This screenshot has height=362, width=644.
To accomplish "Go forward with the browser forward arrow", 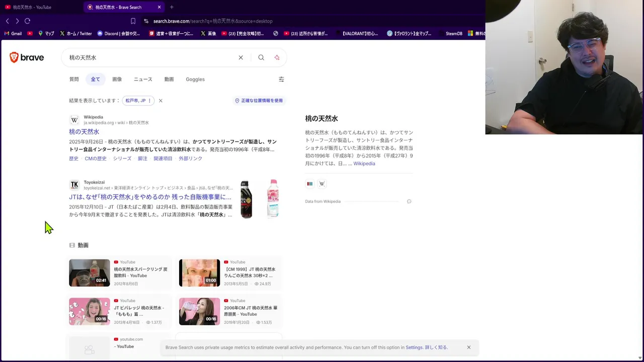I will [17, 21].
